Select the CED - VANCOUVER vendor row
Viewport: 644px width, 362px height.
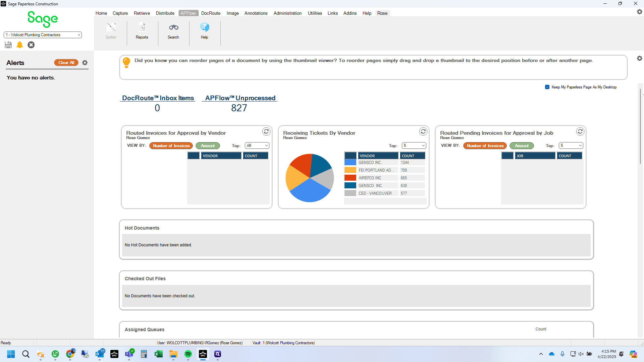point(385,193)
